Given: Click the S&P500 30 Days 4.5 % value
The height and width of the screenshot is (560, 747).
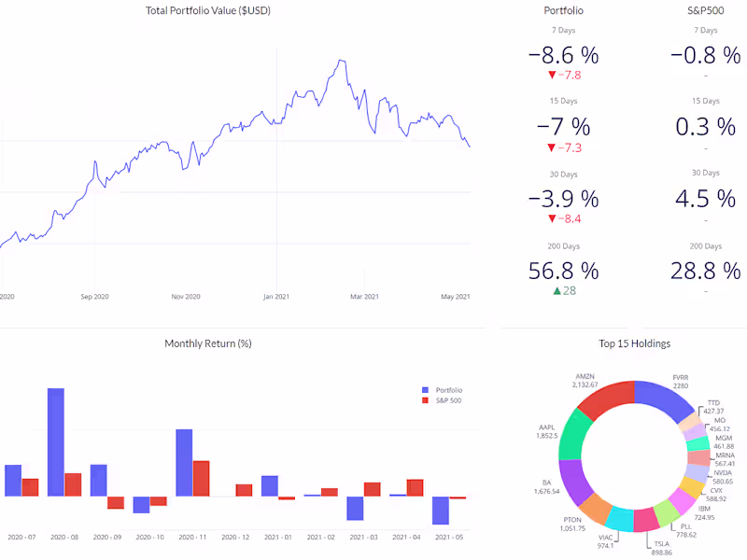Looking at the screenshot, I should coord(705,198).
